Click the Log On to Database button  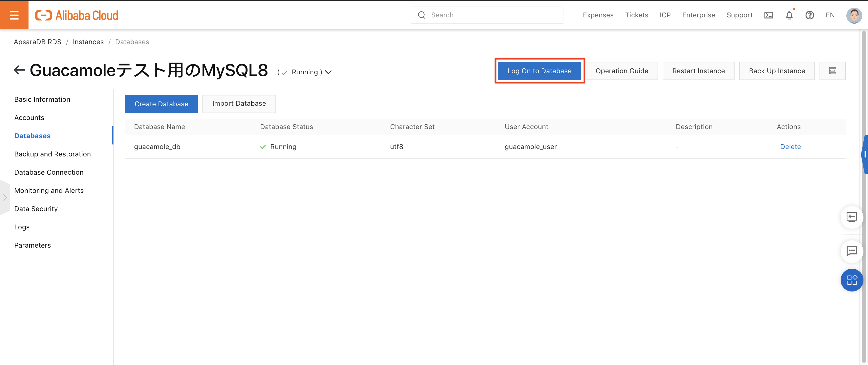540,71
